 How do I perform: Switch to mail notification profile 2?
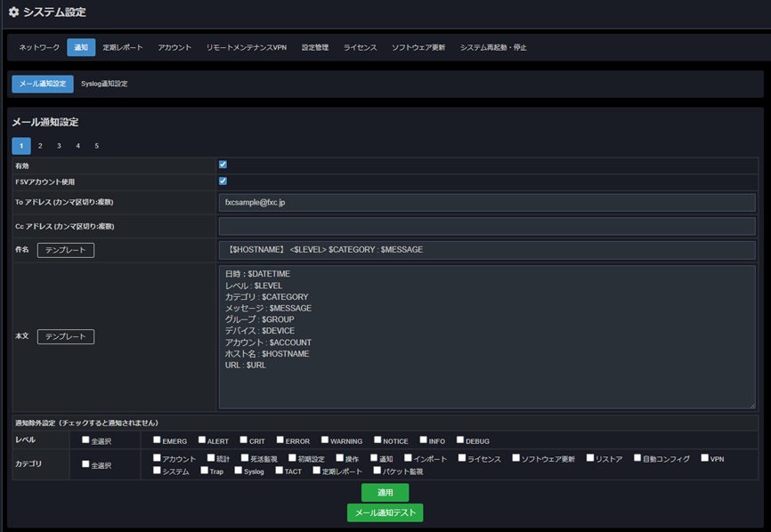tap(40, 146)
